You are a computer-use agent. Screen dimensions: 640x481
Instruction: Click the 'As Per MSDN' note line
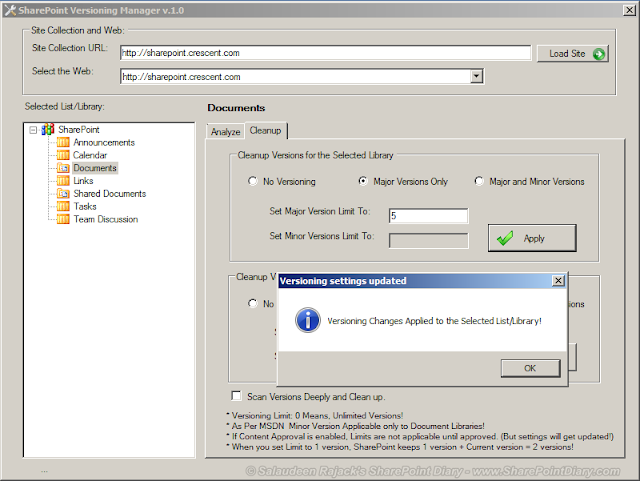(x=358, y=426)
